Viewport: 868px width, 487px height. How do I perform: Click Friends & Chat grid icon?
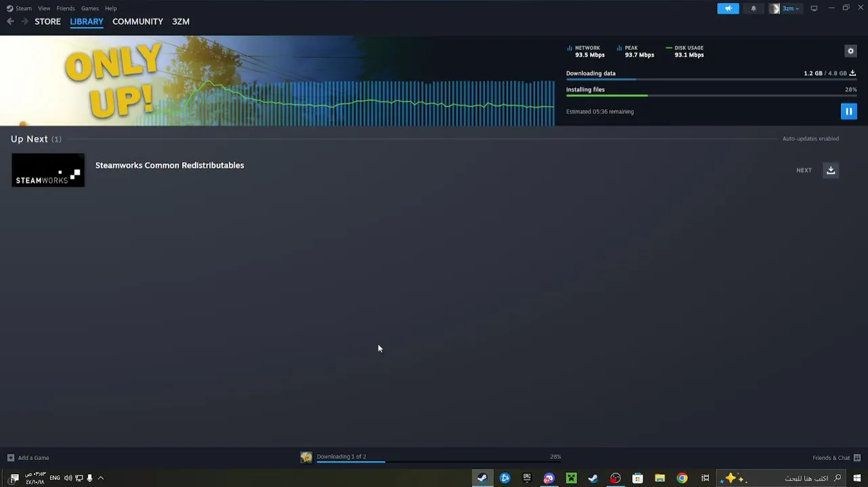(x=857, y=458)
